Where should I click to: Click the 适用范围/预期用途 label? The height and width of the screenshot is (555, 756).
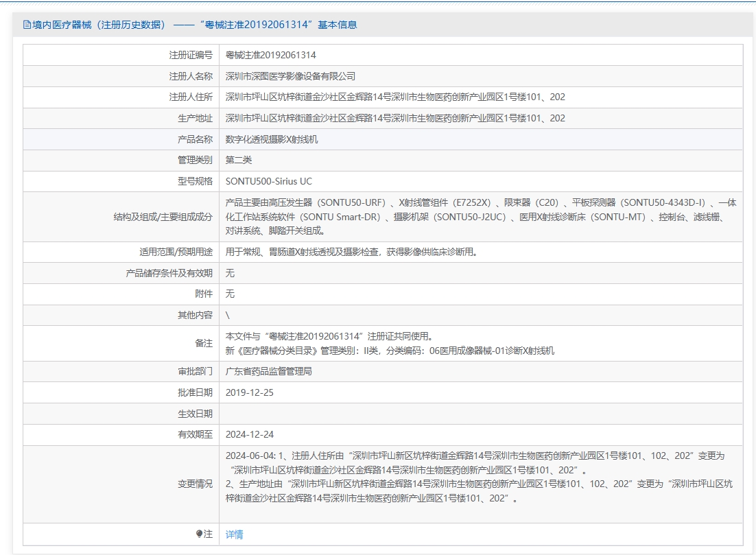(176, 252)
